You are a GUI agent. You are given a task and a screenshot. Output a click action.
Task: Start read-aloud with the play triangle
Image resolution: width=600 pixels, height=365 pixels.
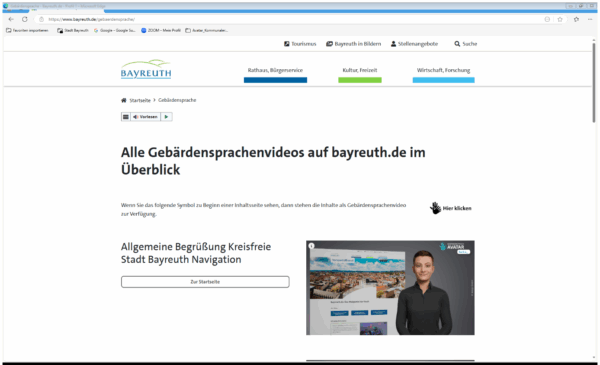pyautogui.click(x=166, y=117)
